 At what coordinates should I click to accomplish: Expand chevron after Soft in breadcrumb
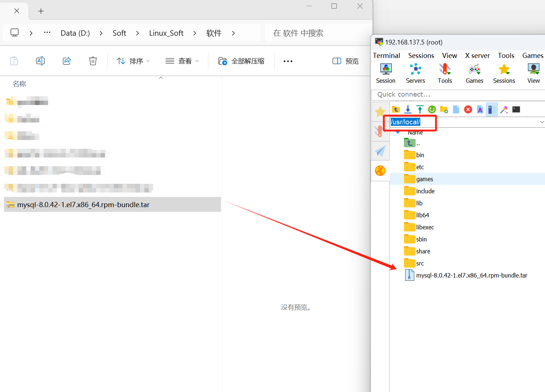click(137, 33)
